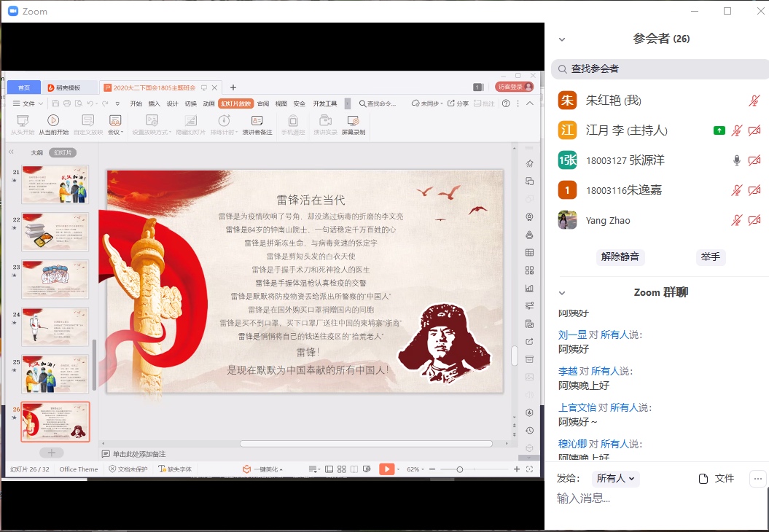This screenshot has height=532, width=769.
Task: Click the orange slideshow play button in status bar
Action: coord(386,469)
